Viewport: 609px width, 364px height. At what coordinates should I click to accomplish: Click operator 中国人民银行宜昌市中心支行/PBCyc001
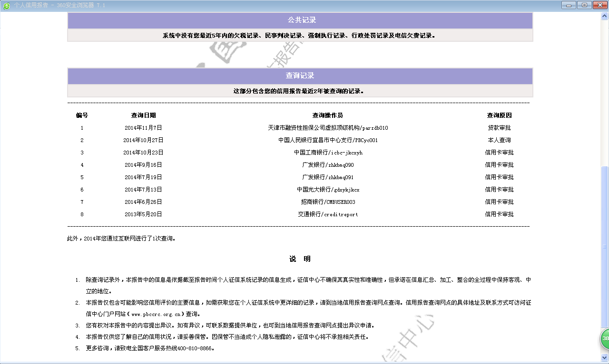(328, 140)
